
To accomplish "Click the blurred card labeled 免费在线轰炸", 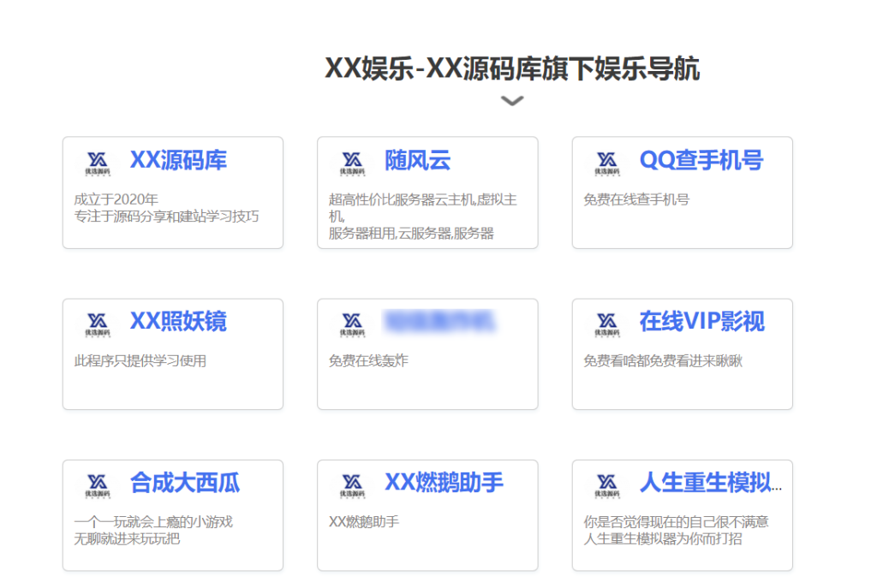I will [428, 353].
